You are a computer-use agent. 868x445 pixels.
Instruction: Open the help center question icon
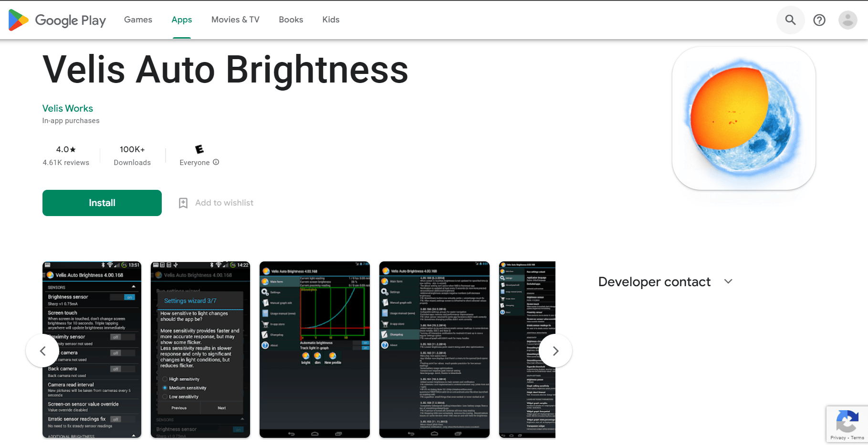pos(819,20)
